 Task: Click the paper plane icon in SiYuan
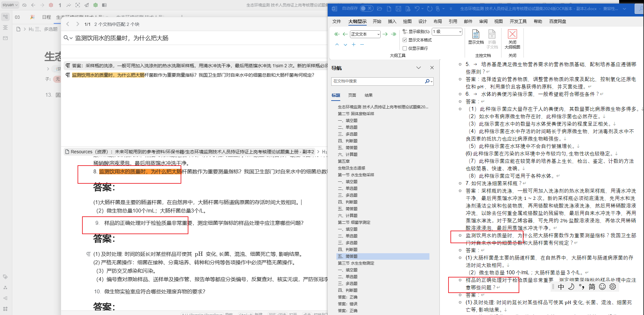click(x=87, y=5)
